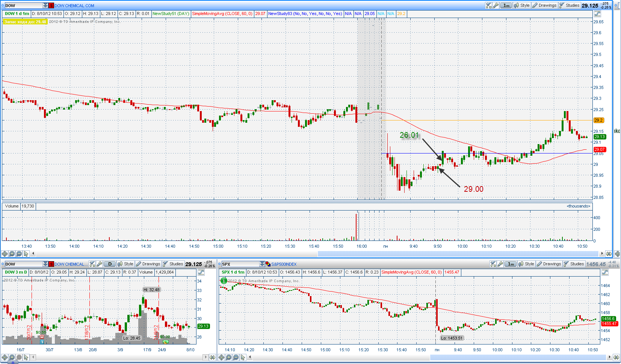Click the crosshair icon in the main chart corner
The image size is (621, 364).
(617, 254)
